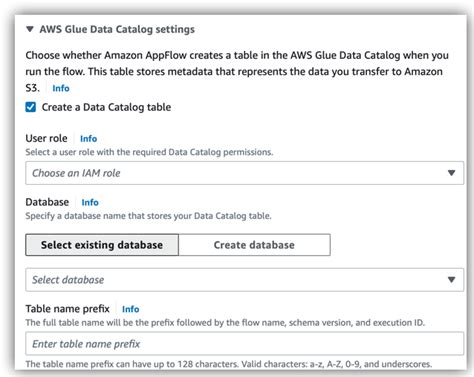Collapse the AWS Glue Data Catalog settings section

[30, 29]
